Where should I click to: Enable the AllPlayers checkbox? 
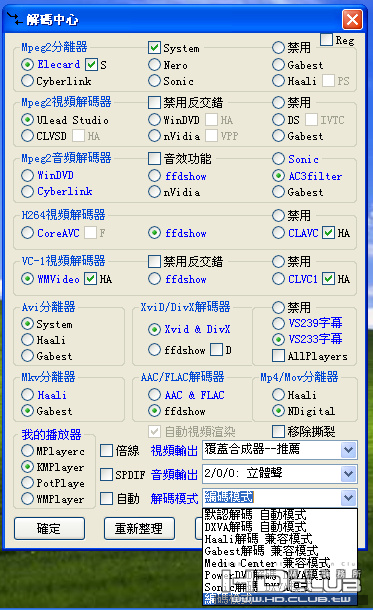[x=278, y=356]
